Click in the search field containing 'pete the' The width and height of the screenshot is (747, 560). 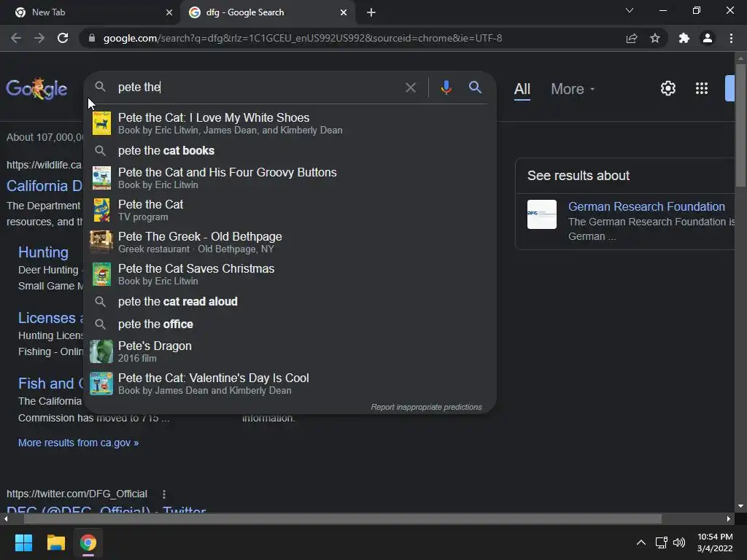click(258, 87)
